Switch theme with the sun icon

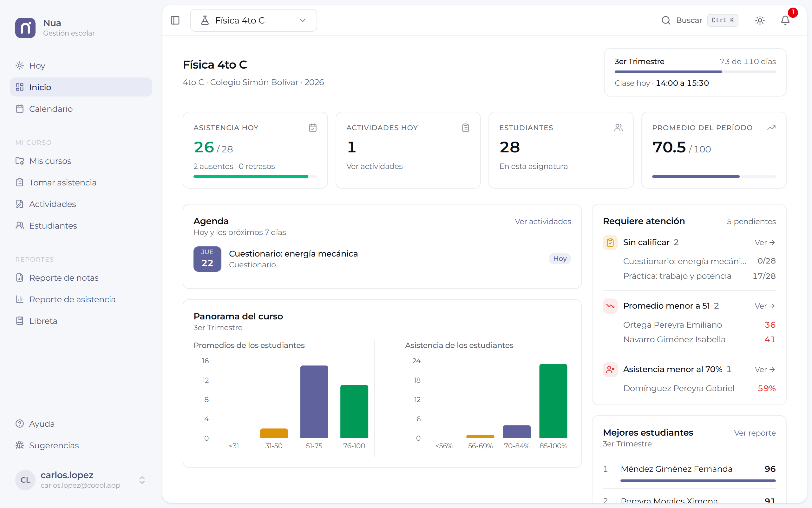point(760,21)
